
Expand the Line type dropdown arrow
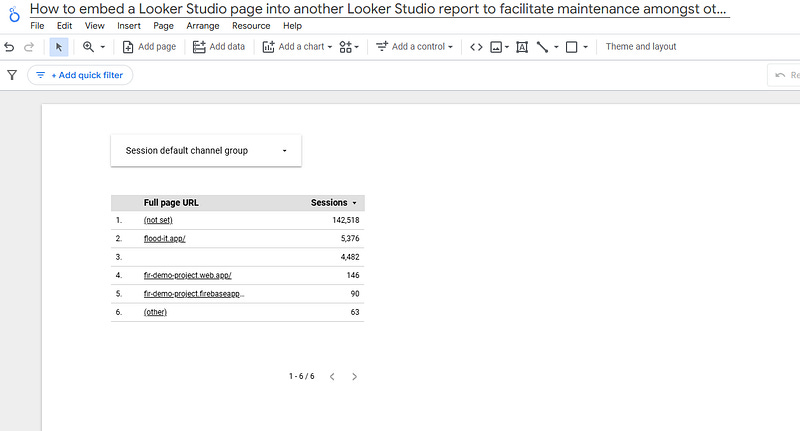[x=556, y=47]
